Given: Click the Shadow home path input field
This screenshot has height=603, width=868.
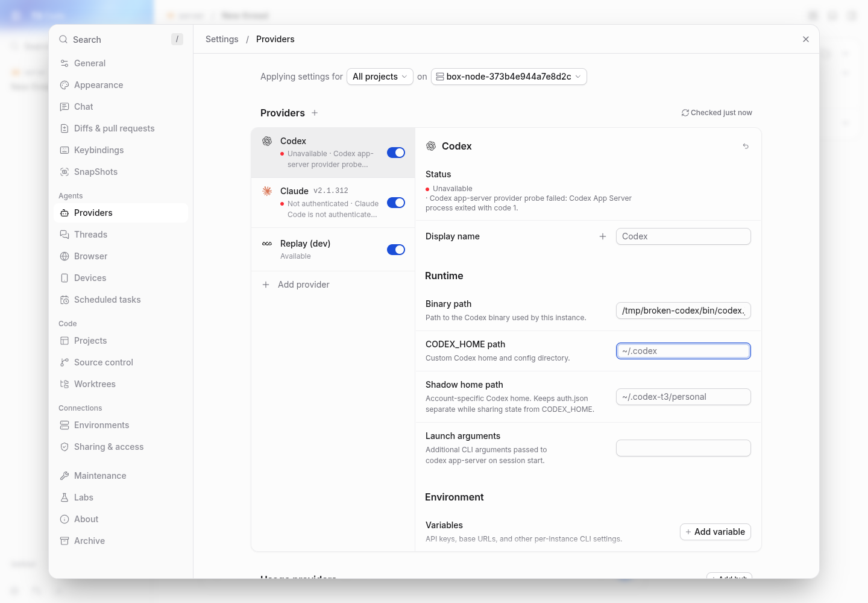Looking at the screenshot, I should click(x=684, y=397).
